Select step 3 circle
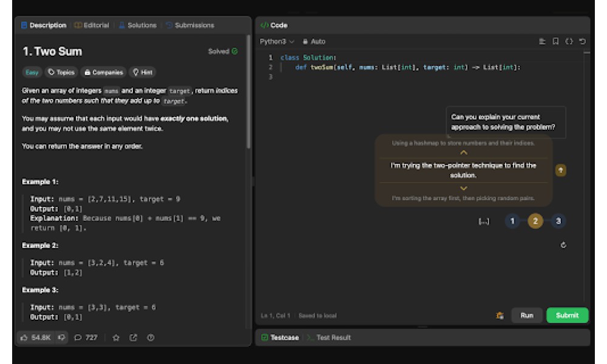This screenshot has width=607, height=364. pos(558,221)
